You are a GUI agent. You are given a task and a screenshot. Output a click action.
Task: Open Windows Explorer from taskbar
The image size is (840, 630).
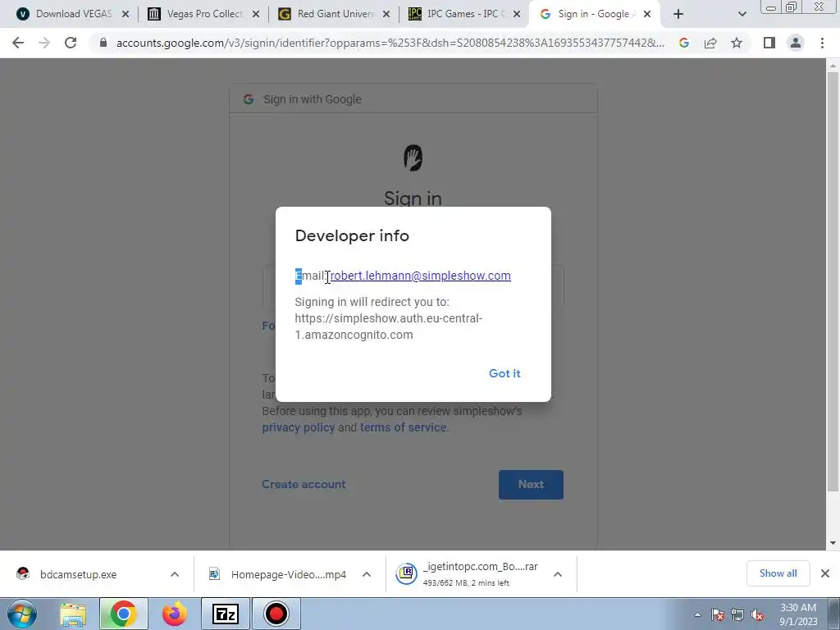tap(73, 614)
